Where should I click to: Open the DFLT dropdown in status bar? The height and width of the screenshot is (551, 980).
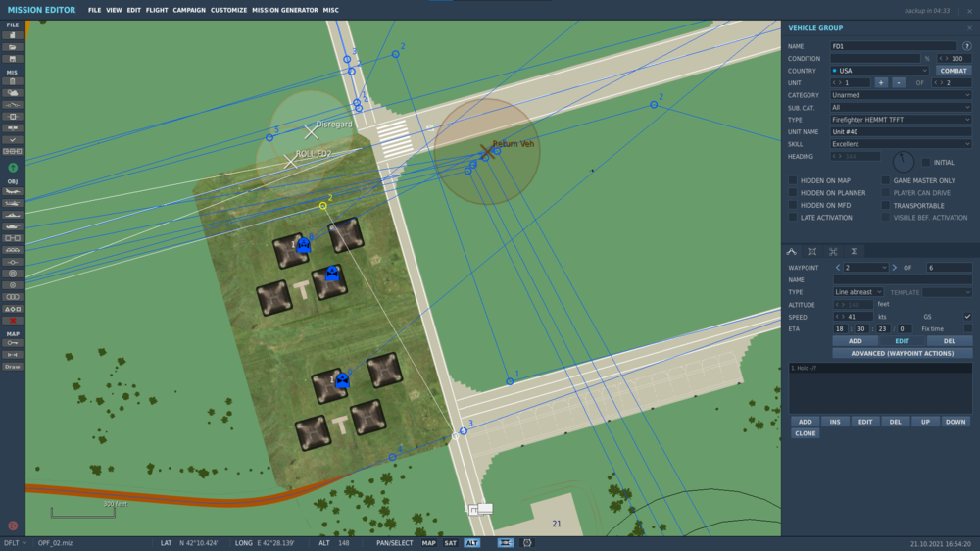(x=15, y=543)
